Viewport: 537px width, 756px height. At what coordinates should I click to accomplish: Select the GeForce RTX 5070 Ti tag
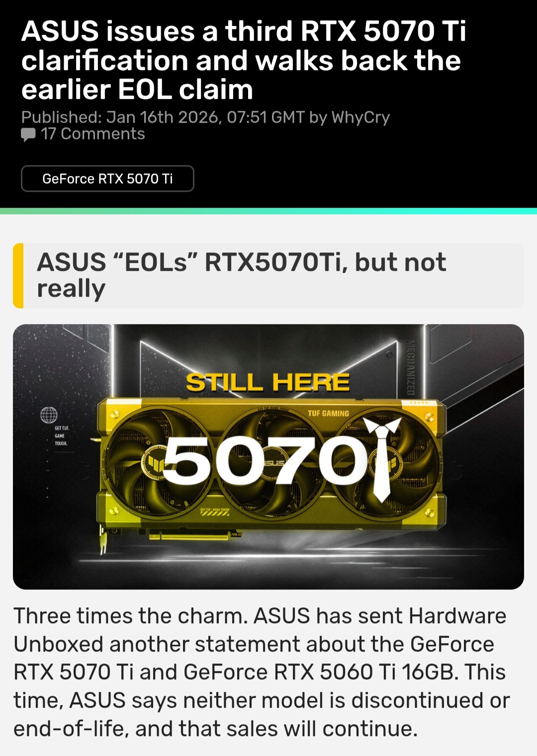[107, 178]
